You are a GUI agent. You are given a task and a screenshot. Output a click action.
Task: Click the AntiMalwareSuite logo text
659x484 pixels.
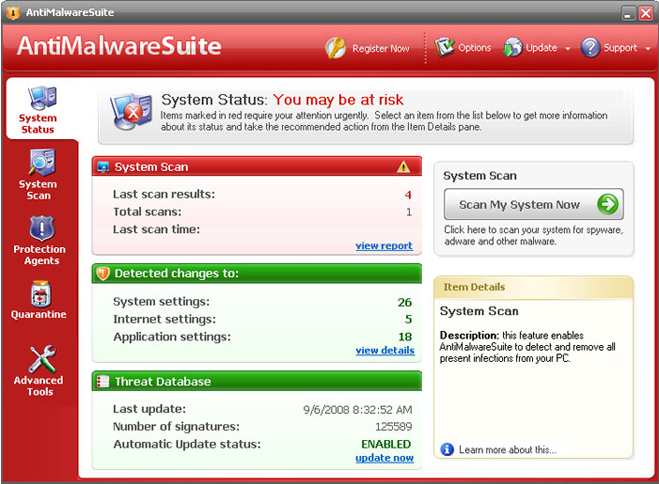[119, 45]
